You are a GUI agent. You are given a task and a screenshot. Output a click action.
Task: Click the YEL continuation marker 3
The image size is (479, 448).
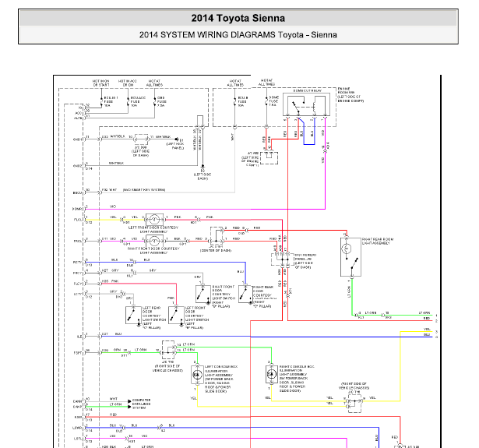(436, 332)
